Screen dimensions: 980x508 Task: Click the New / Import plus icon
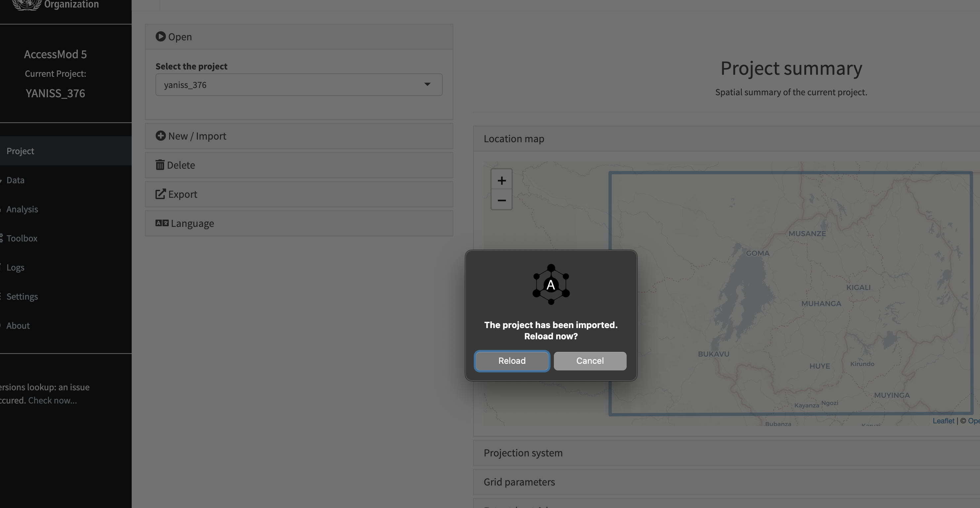tap(160, 136)
